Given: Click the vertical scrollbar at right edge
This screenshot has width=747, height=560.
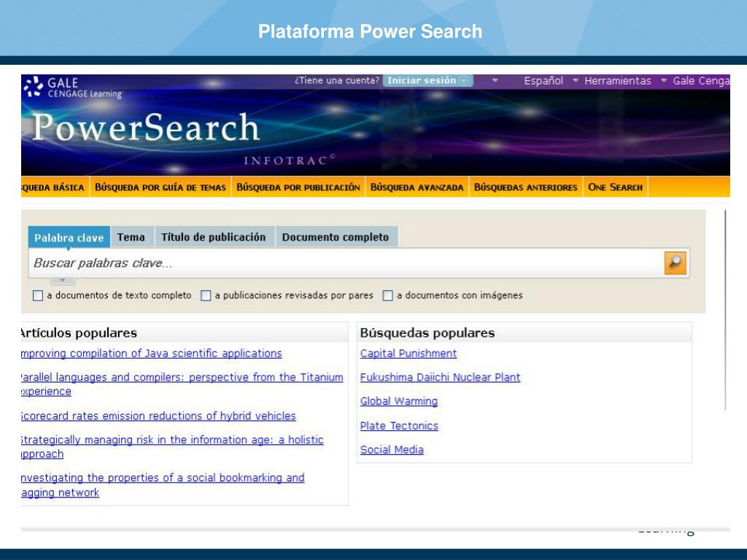Looking at the screenshot, I should tap(726, 310).
